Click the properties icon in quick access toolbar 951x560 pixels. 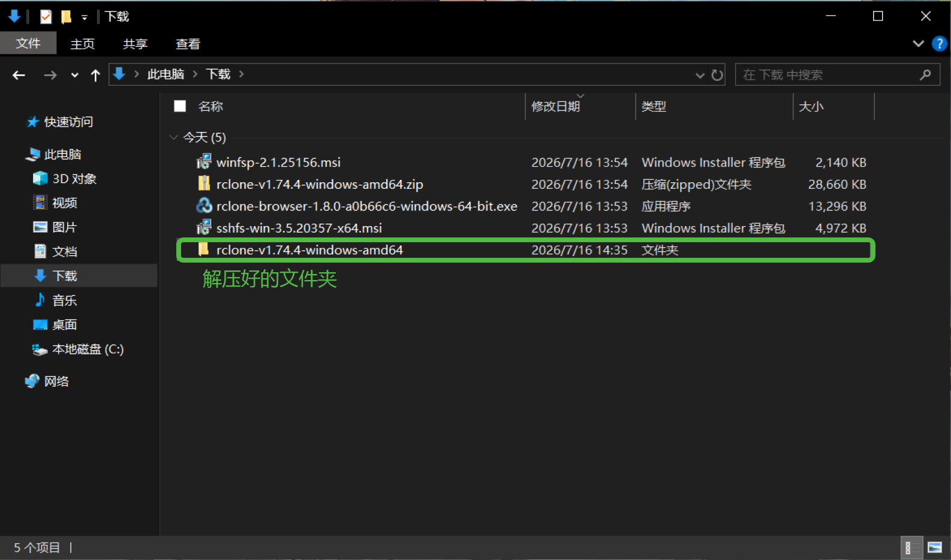(46, 16)
